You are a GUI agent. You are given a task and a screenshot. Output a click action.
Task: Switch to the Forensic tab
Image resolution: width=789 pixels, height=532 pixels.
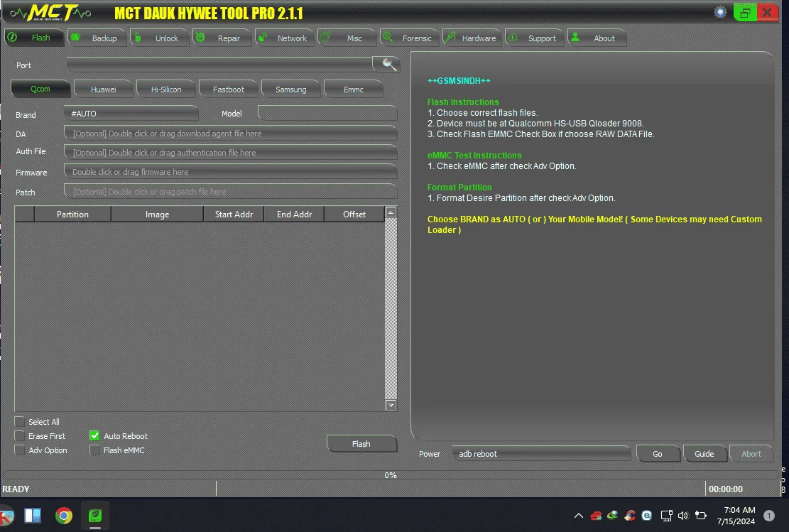[409, 38]
